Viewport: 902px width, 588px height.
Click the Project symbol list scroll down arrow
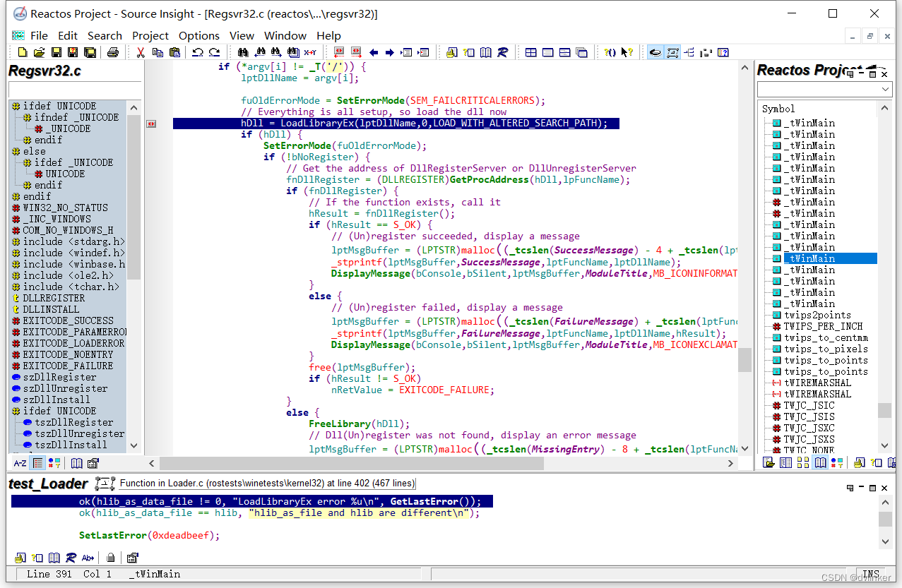884,447
